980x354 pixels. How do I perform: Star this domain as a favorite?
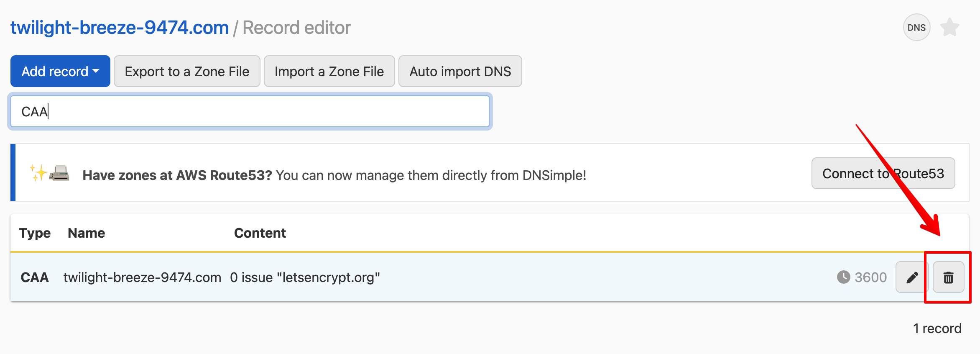pos(949,27)
